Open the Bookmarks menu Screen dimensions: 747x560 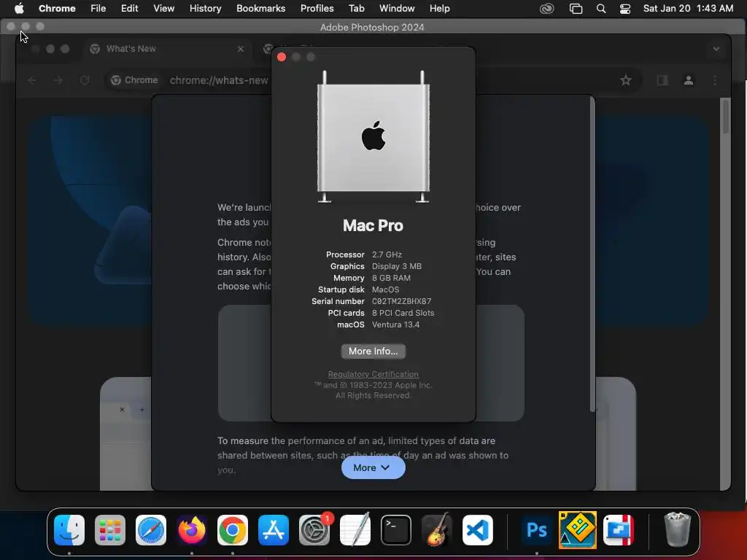260,8
